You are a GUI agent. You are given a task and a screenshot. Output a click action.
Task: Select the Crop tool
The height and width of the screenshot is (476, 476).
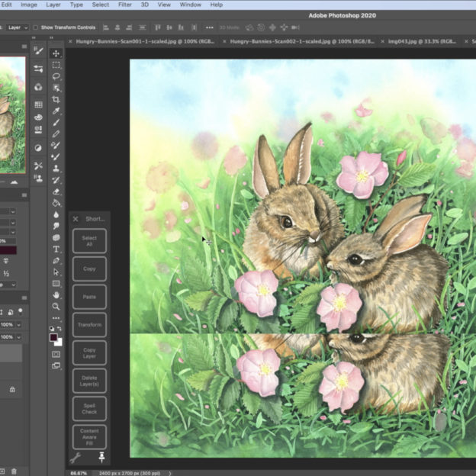pyautogui.click(x=56, y=100)
